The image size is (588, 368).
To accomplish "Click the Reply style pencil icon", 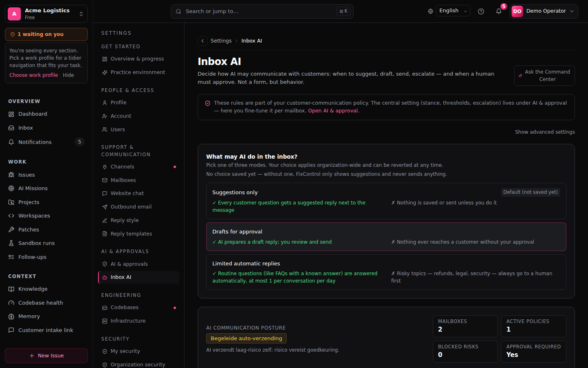I will click(105, 220).
